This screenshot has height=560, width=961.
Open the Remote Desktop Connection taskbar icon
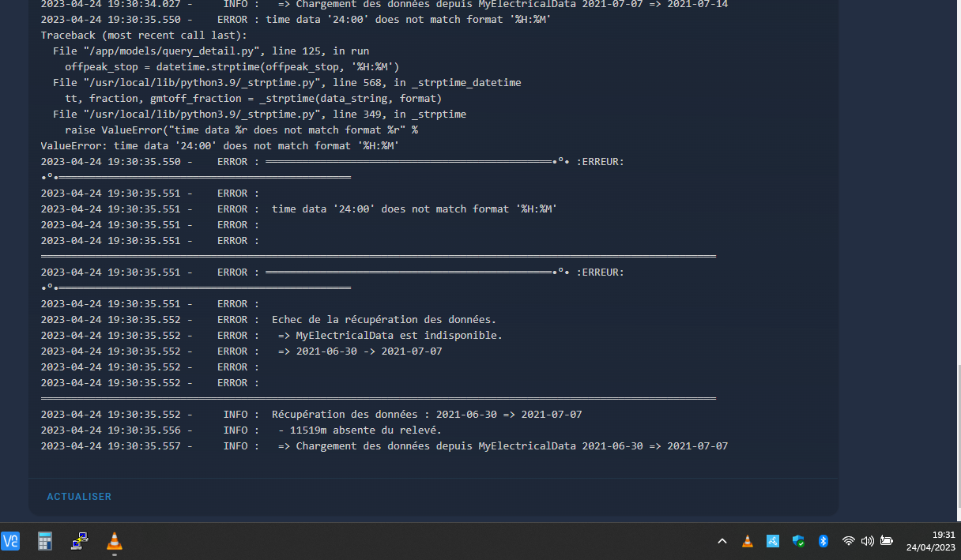[79, 541]
